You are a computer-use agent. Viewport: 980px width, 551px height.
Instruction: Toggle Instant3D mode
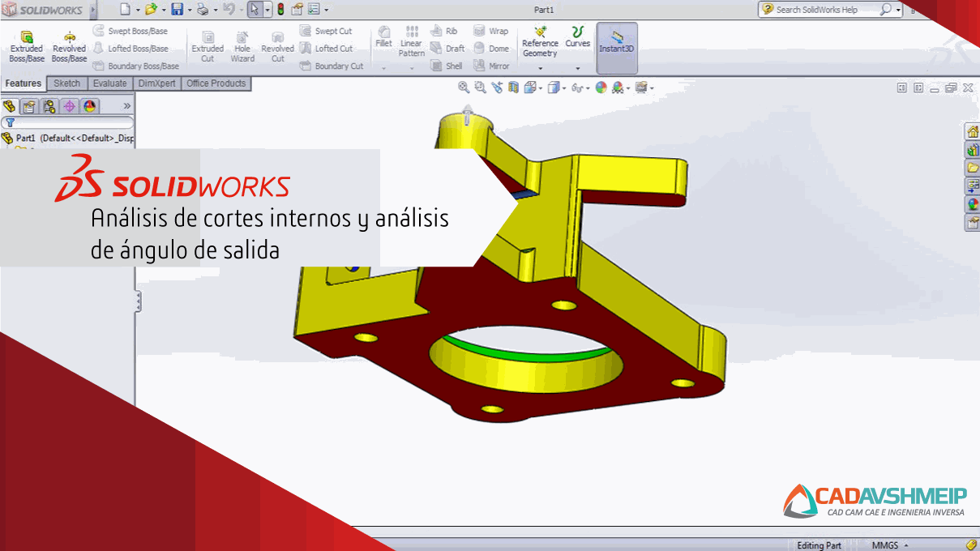click(x=617, y=47)
